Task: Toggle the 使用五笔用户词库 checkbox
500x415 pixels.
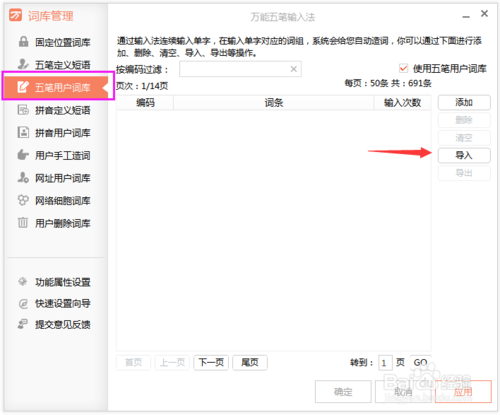Action: (x=403, y=68)
